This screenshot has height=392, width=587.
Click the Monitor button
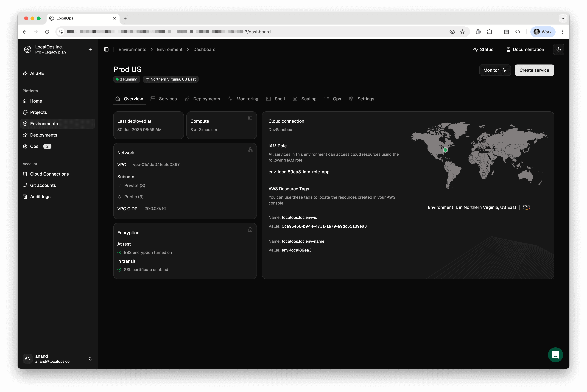[x=495, y=70]
